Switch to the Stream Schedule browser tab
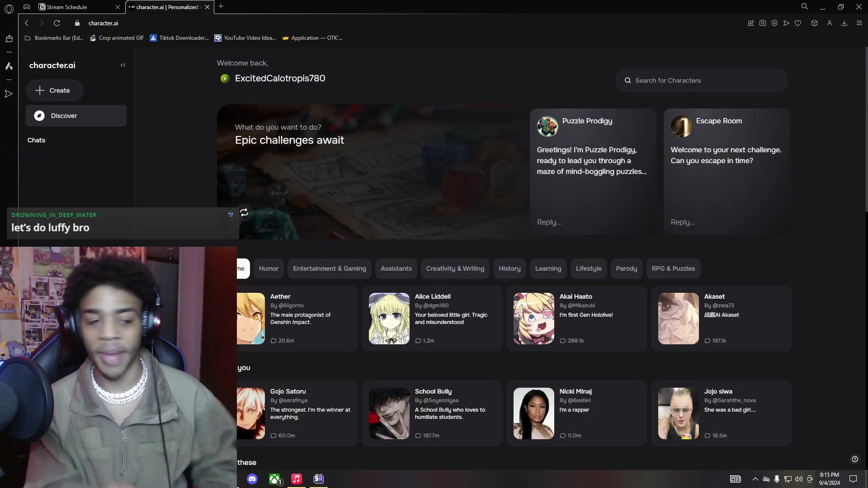 [x=79, y=7]
